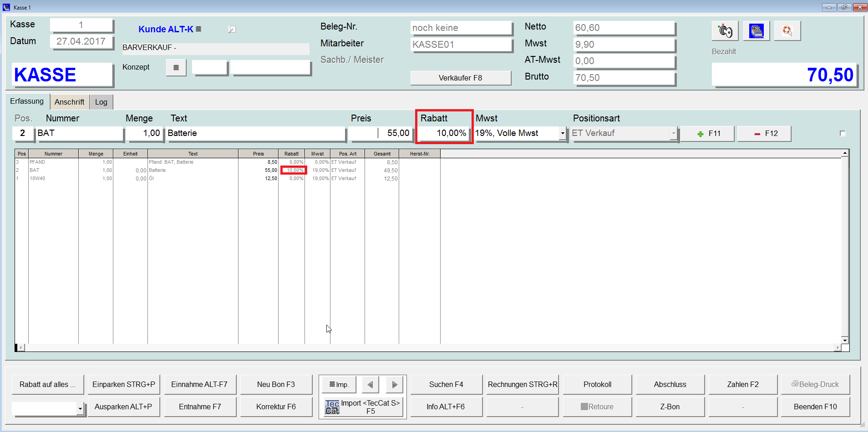The width and height of the screenshot is (868, 432).
Task: Click the Verkäufer F8 button
Action: pyautogui.click(x=460, y=78)
